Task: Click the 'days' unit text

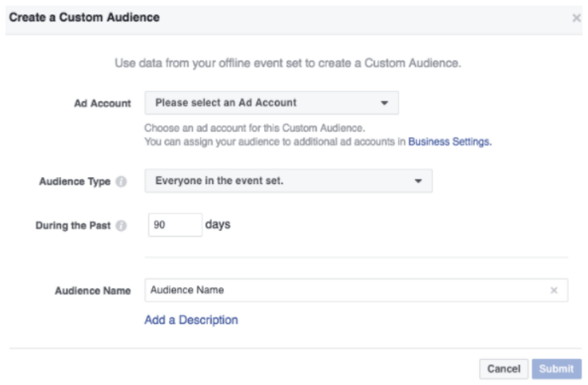Action: click(x=218, y=225)
